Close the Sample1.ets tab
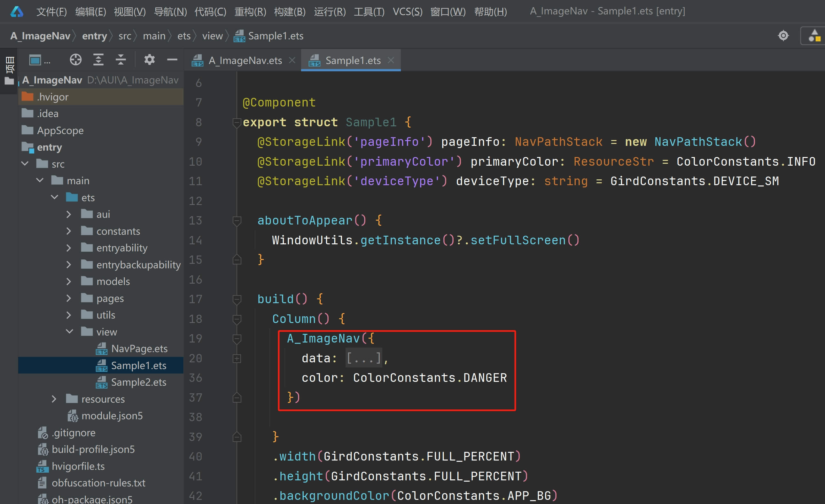Image resolution: width=825 pixels, height=504 pixels. [391, 60]
